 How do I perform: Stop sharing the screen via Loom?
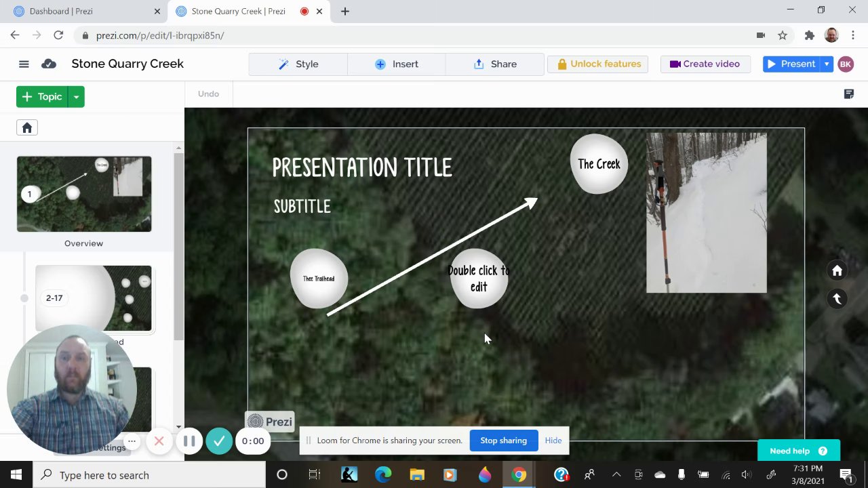tap(503, 441)
